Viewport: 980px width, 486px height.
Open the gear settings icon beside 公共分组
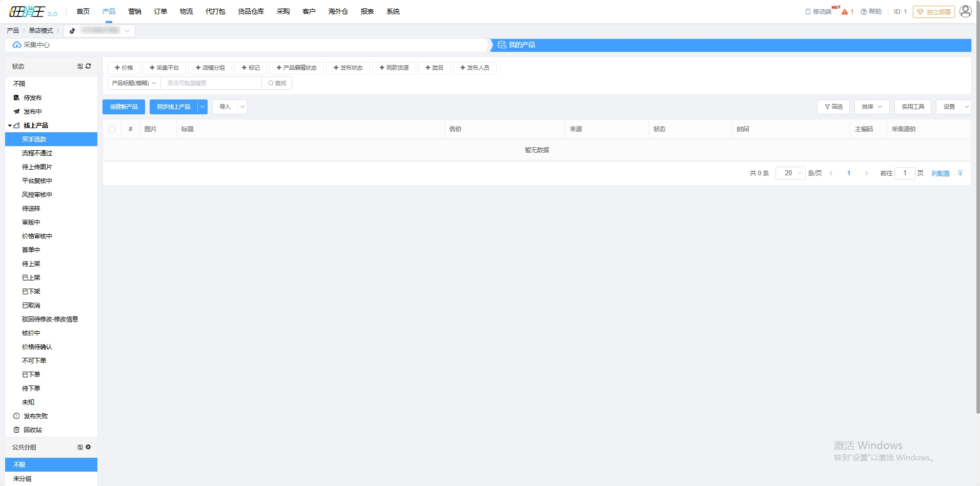(88, 447)
